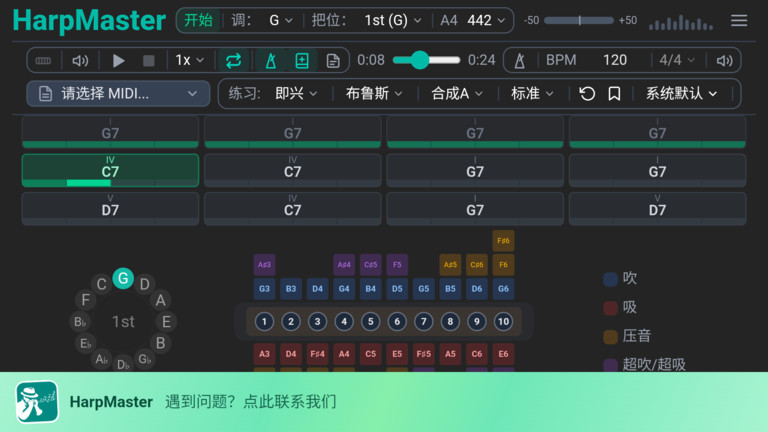This screenshot has height=432, width=768.
Task: Toggle loop repeat mode
Action: click(233, 61)
